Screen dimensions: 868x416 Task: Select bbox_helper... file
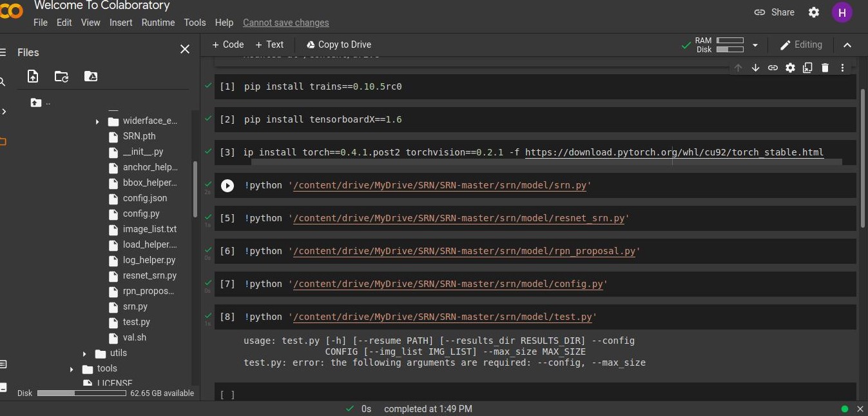[x=149, y=183]
